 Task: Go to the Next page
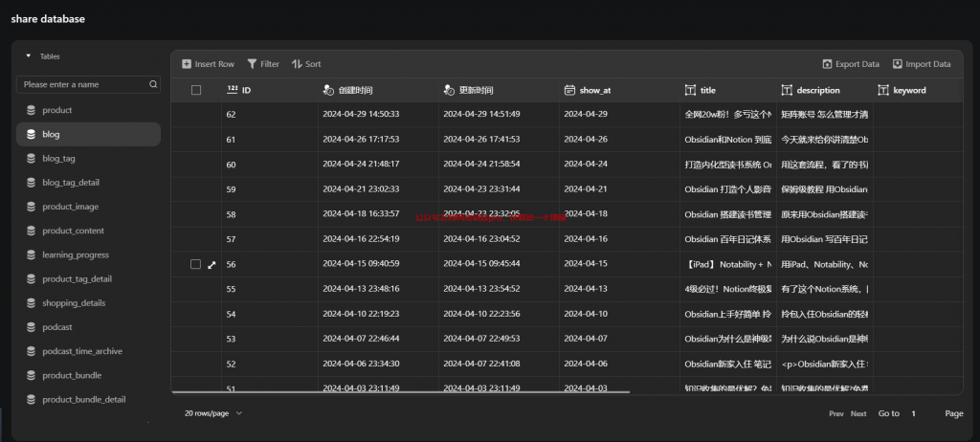coord(858,413)
